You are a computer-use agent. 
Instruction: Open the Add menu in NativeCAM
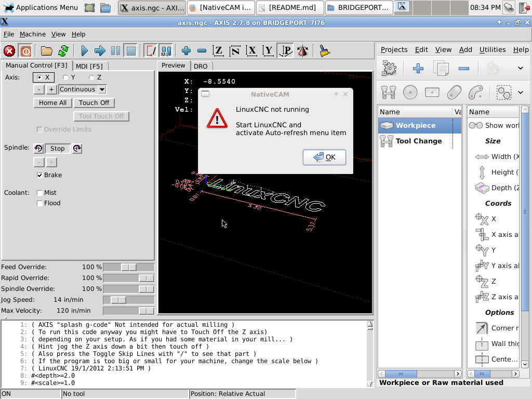coord(465,49)
